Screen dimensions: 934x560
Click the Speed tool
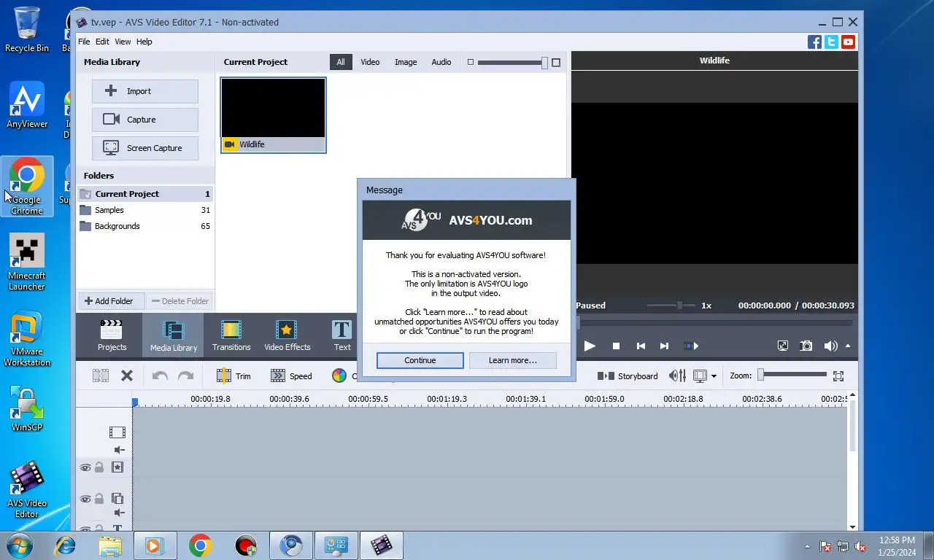tap(291, 376)
